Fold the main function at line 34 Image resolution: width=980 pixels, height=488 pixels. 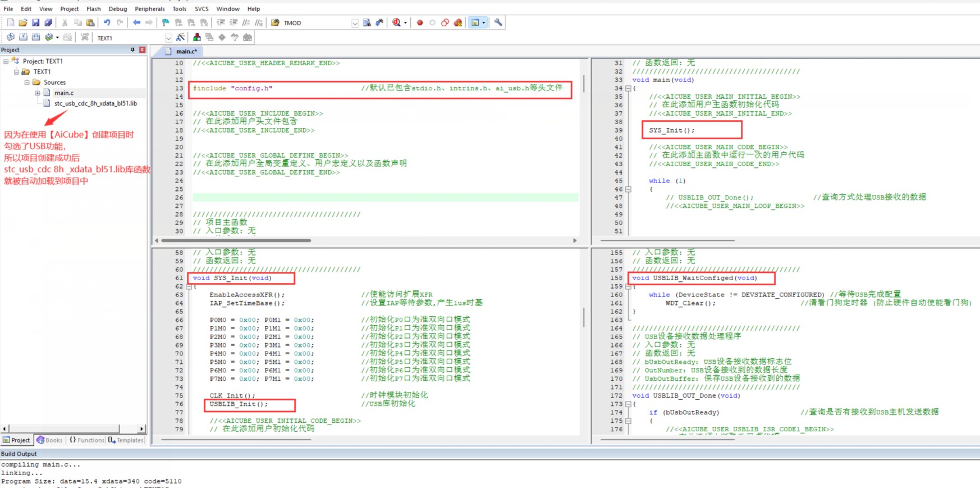click(x=629, y=88)
